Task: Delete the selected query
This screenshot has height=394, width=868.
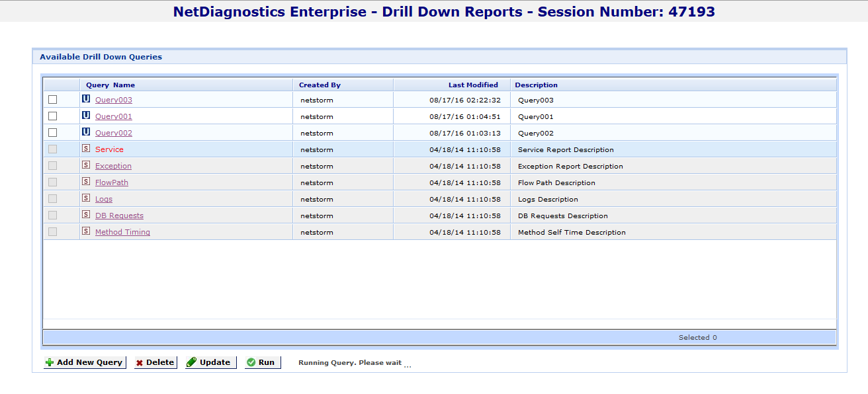Action: pos(155,362)
